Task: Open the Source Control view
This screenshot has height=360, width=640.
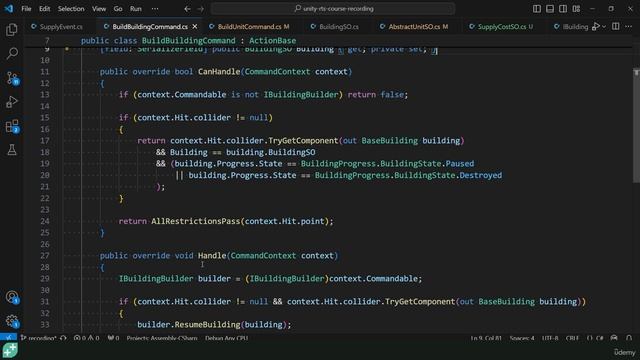Action: point(12,78)
